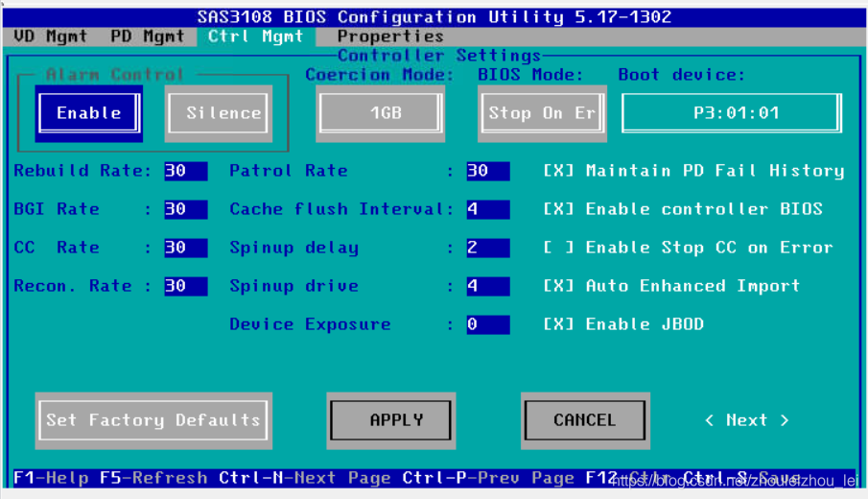Viewport: 868px width, 499px height.
Task: Select the Patrol Rate value field
Action: point(488,171)
